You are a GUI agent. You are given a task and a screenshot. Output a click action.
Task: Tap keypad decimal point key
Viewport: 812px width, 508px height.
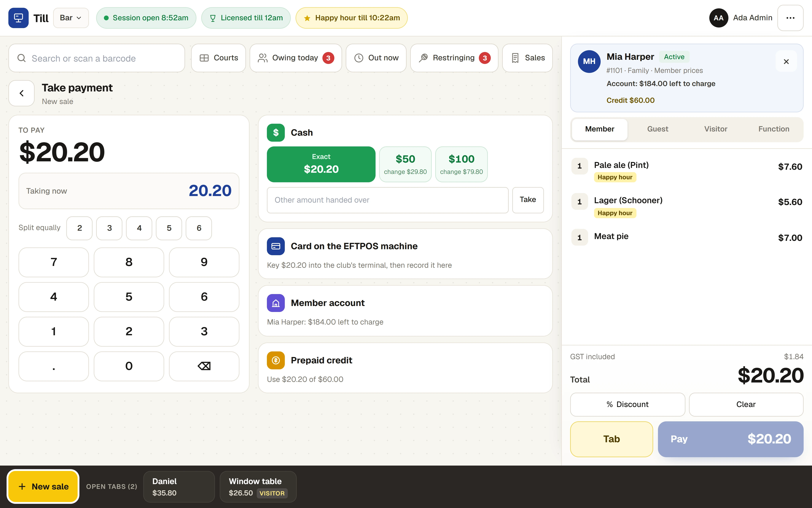click(54, 366)
